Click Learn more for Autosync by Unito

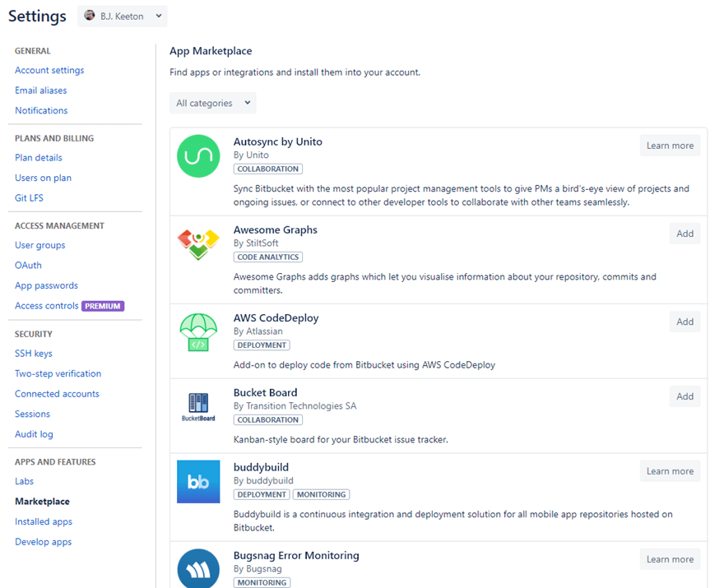tap(670, 145)
